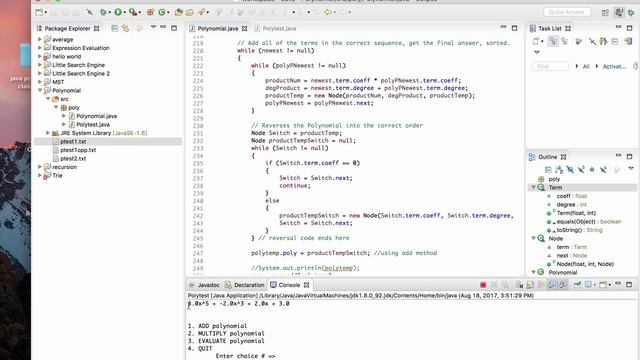
Task: Collapse the Polynomial project
Action: click(40, 90)
